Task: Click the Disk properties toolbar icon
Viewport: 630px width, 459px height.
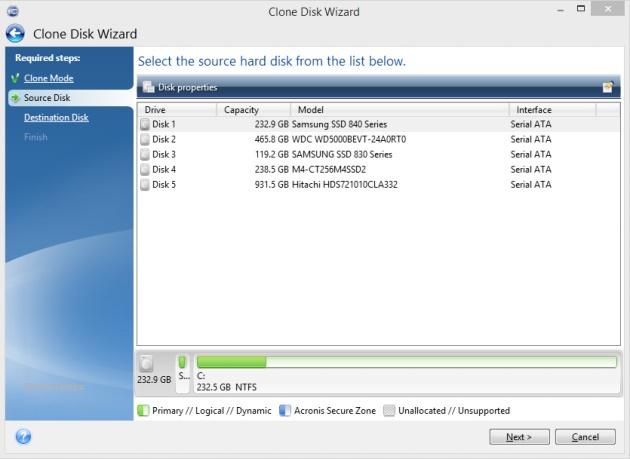Action: click(x=148, y=87)
